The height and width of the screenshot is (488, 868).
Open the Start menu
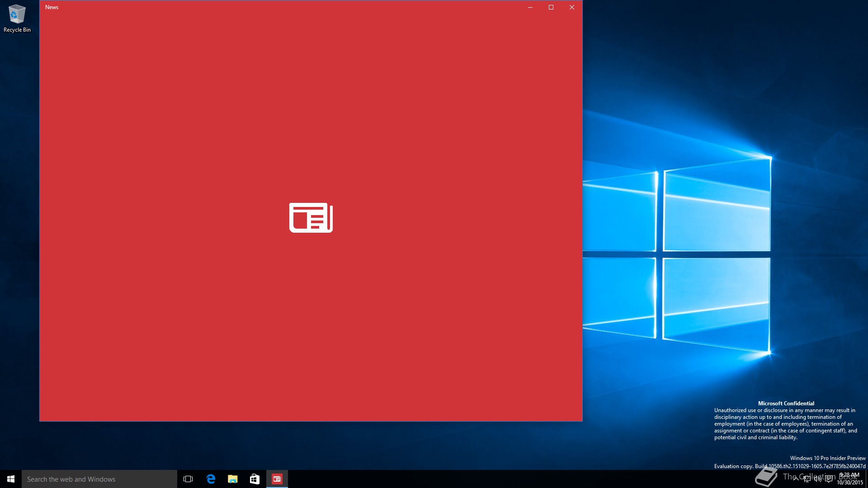[x=11, y=479]
